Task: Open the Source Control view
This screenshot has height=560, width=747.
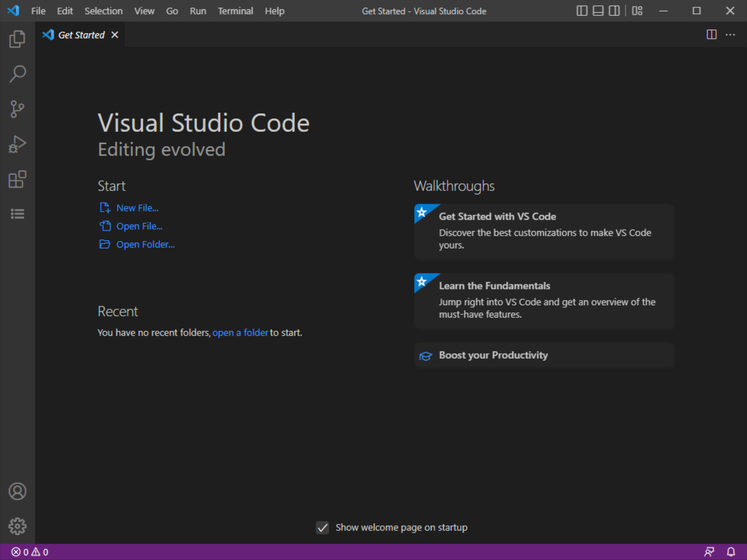Action: coord(17,109)
